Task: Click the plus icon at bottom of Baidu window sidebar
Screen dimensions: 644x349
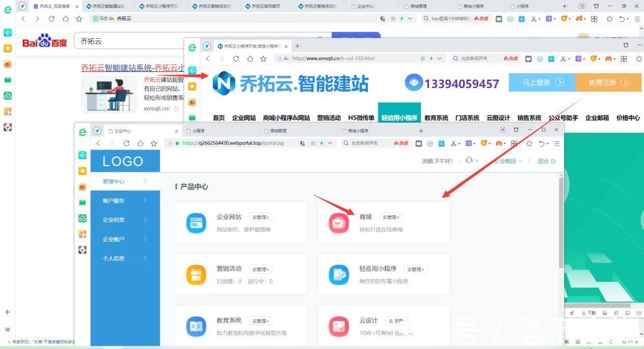Action: (7, 312)
